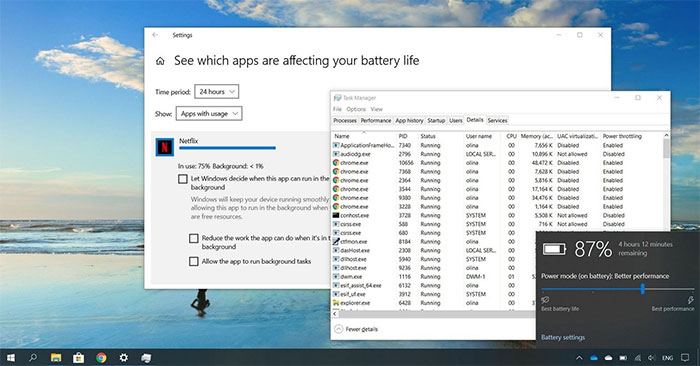Click Netflix blue usage bar
700x366 pixels.
tap(227, 148)
